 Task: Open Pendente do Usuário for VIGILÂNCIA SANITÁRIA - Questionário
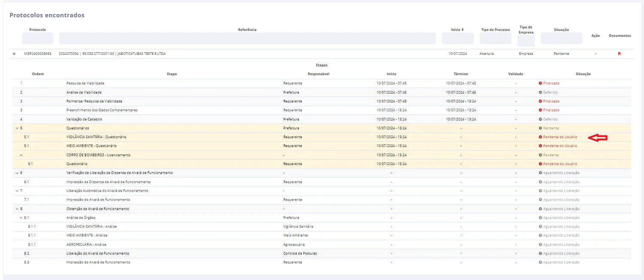(x=560, y=137)
